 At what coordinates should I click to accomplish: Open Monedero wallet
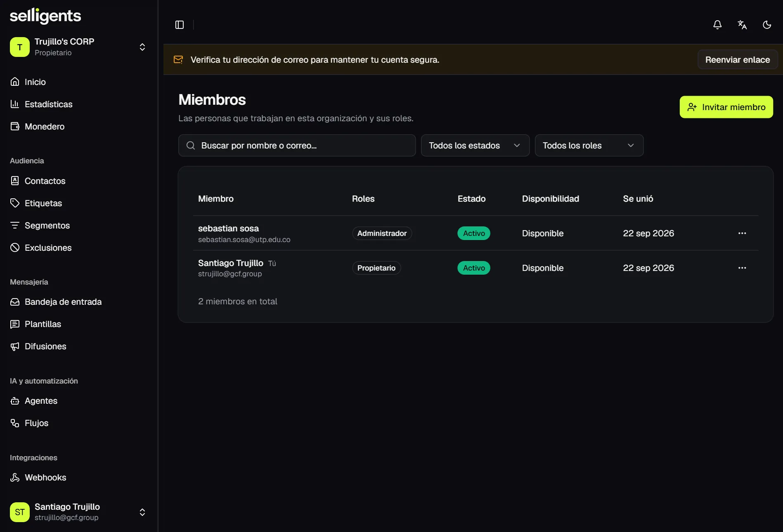79,127
